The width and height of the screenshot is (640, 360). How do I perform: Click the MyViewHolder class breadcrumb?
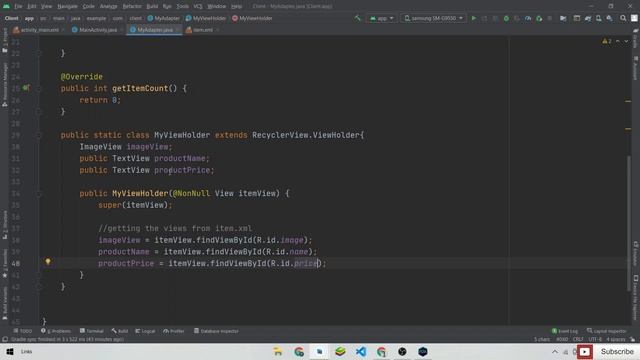pyautogui.click(x=206, y=18)
